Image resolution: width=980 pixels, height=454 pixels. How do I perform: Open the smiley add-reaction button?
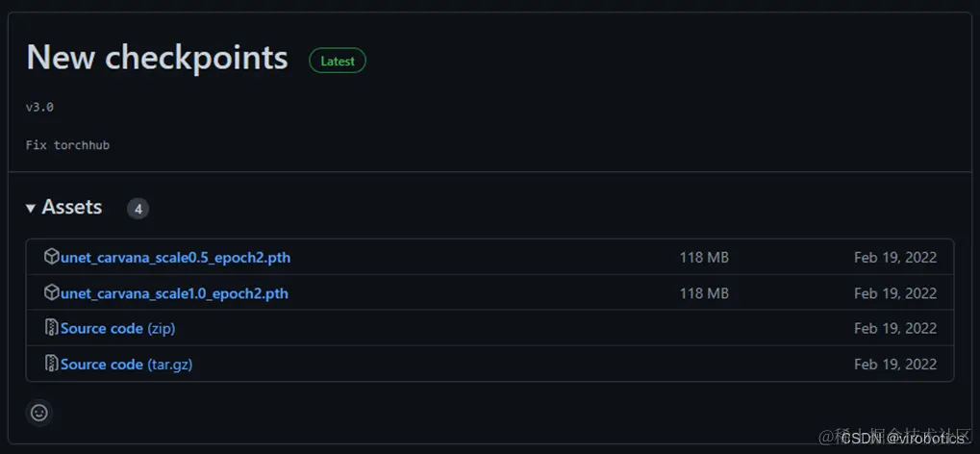point(39,413)
